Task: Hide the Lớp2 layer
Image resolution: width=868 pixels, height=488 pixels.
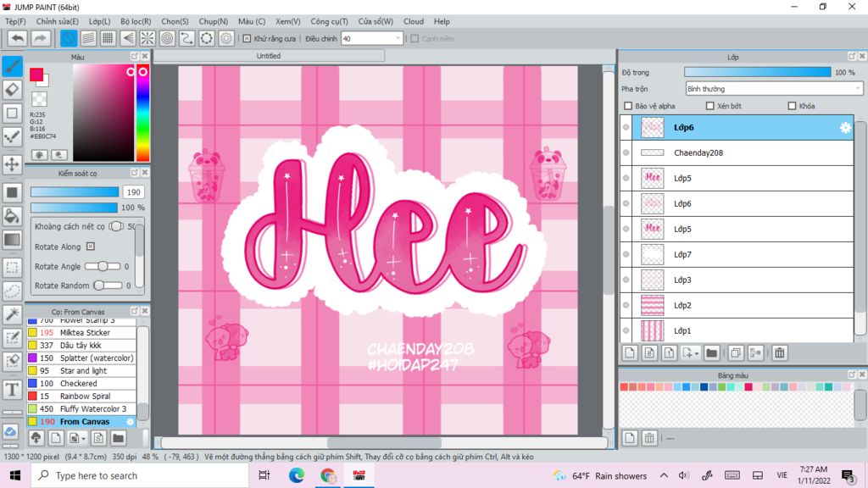Action: pyautogui.click(x=626, y=305)
